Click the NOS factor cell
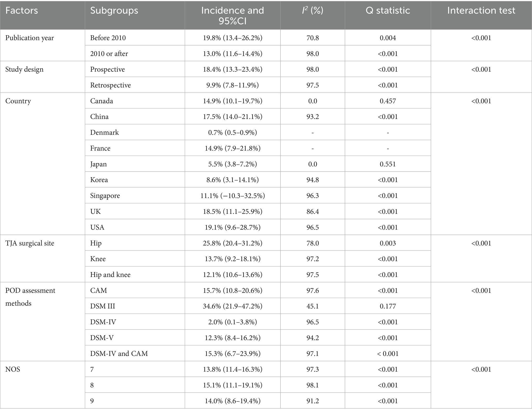This screenshot has height=413, width=532. point(13,370)
